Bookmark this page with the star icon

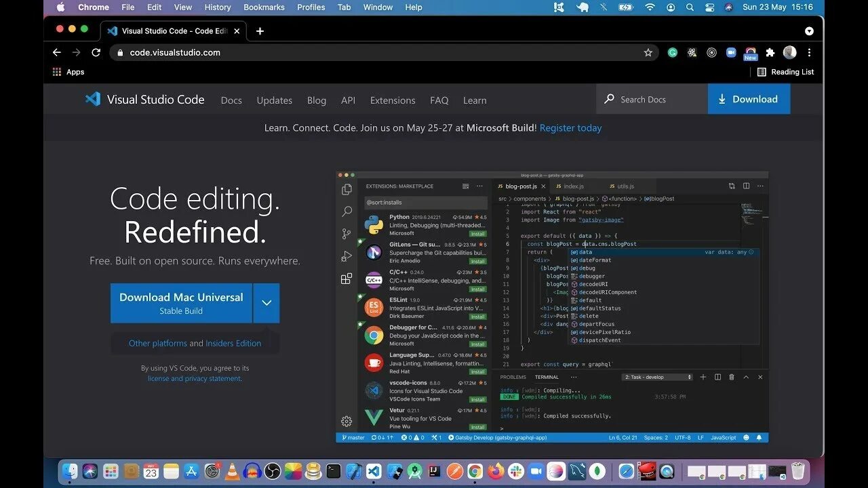tap(648, 52)
